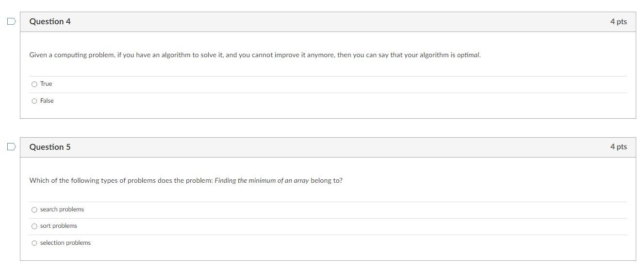Click the Question 4 prompt about algorithms
The image size is (644, 271).
(x=255, y=55)
